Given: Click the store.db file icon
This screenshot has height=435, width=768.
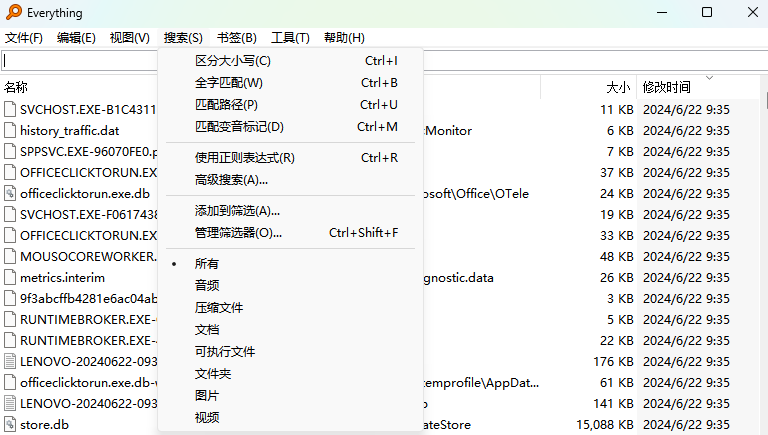Looking at the screenshot, I should click(10, 424).
